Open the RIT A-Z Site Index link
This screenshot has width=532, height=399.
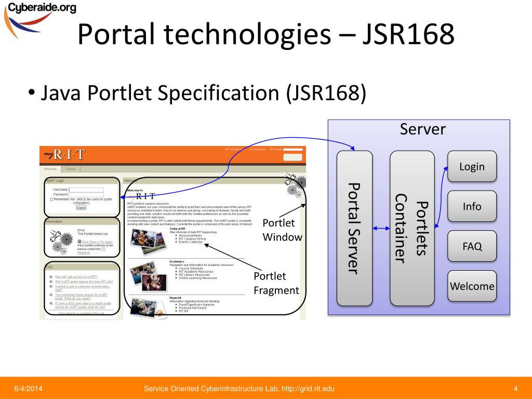tap(235, 149)
